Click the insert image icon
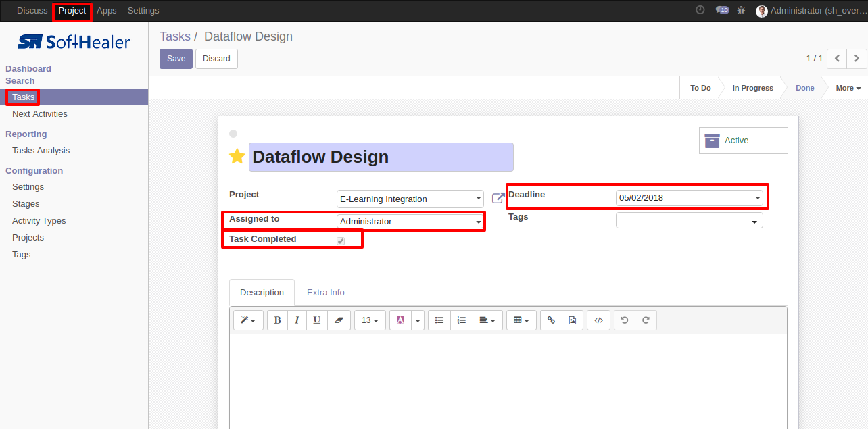Viewport: 868px width, 429px height. coord(573,320)
